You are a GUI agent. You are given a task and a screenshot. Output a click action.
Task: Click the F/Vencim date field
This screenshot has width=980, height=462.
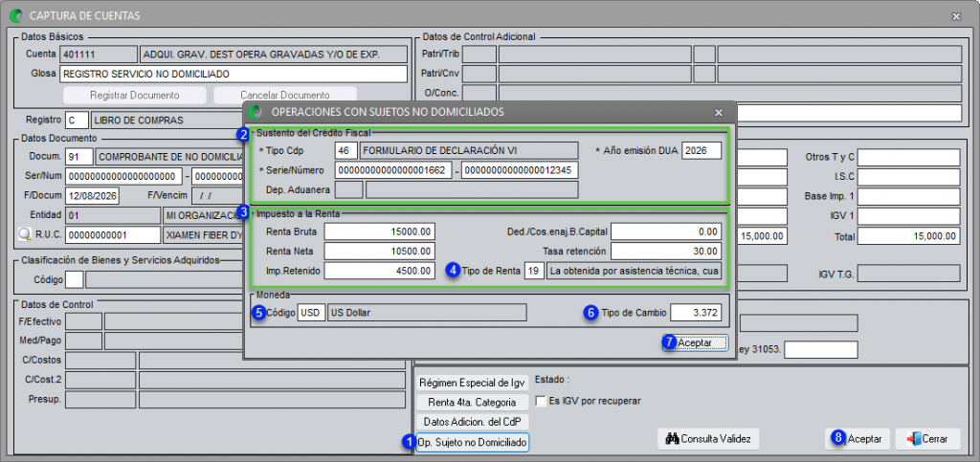[217, 196]
